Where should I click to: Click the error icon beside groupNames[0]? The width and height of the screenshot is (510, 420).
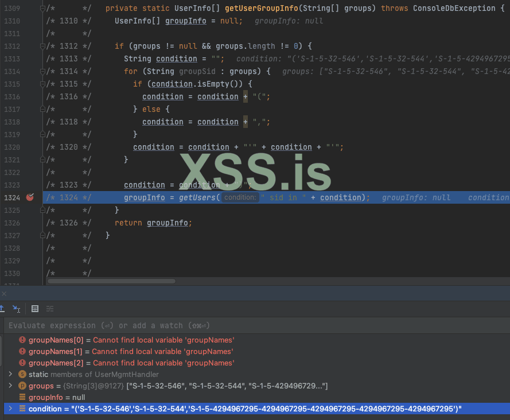pyautogui.click(x=22, y=340)
